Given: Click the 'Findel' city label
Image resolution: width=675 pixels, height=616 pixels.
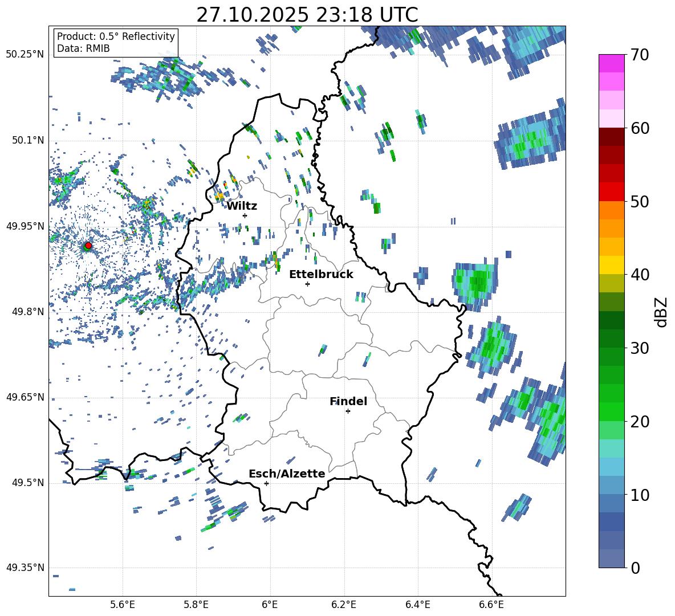Looking at the screenshot, I should 348,401.
